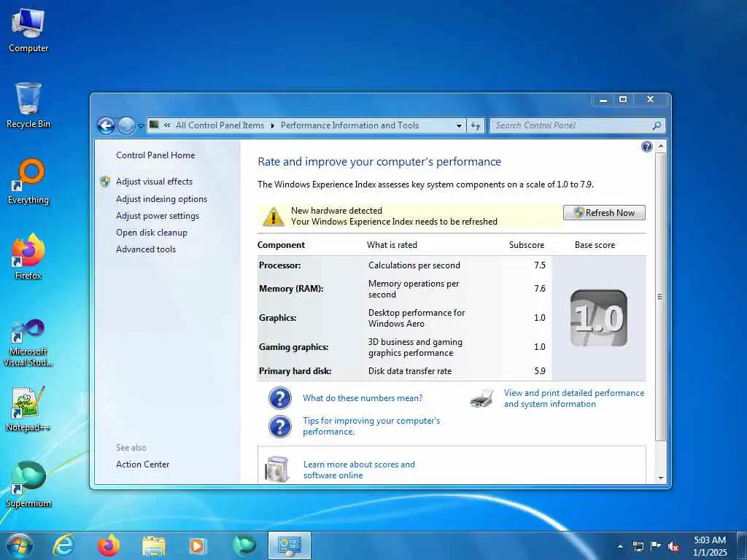
Task: Select the Everything search shortcut
Action: (x=28, y=182)
